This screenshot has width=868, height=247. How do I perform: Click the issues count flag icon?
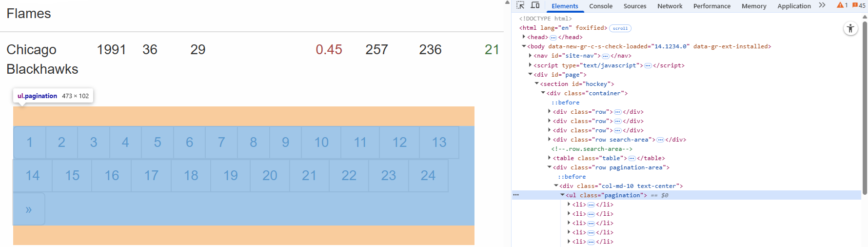pos(855,5)
